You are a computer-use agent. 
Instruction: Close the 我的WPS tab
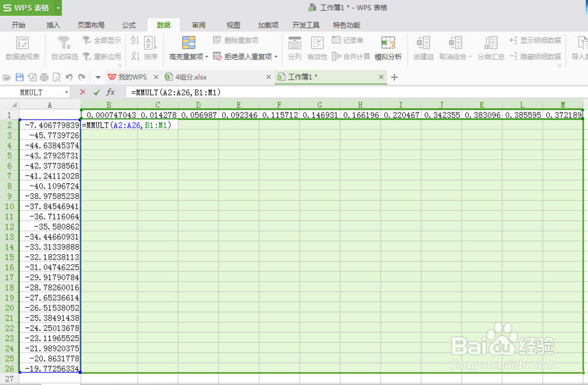156,77
